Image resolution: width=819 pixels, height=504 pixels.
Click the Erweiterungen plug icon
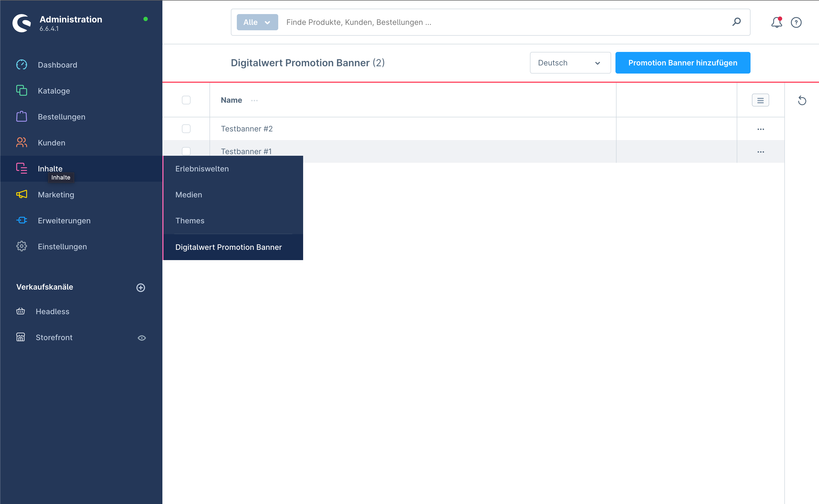point(22,220)
